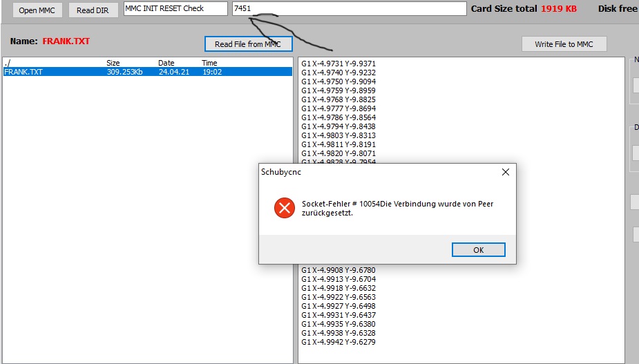
Task: Click line G1 X-4.9935 Y-9.6380
Action: pos(338,324)
